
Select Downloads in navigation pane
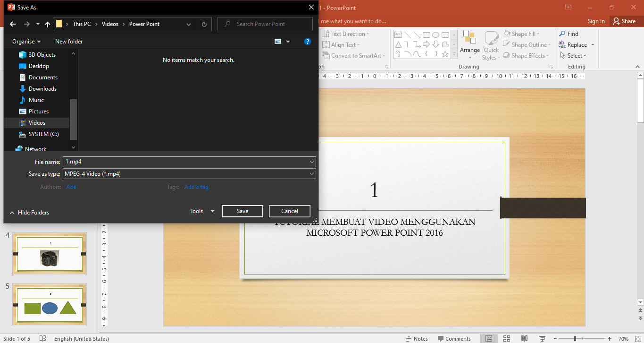(38, 89)
